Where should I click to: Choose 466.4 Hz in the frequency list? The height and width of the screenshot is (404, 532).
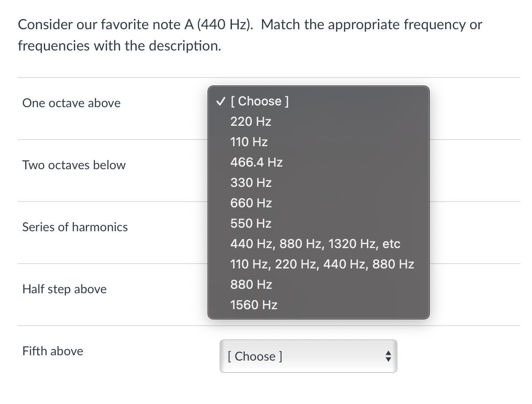(257, 162)
